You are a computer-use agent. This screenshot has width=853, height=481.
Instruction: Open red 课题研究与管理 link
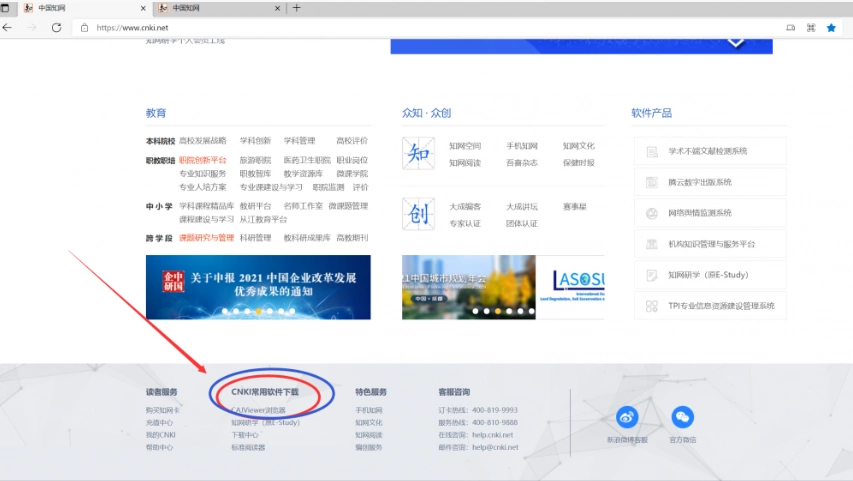click(207, 238)
